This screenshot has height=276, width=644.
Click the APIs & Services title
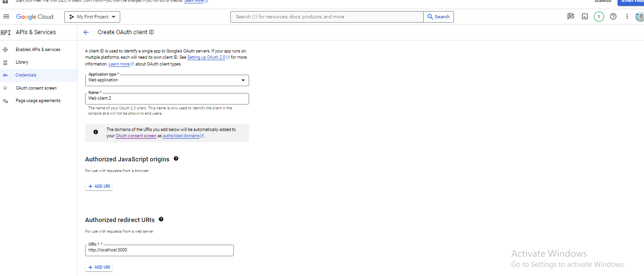coord(36,32)
